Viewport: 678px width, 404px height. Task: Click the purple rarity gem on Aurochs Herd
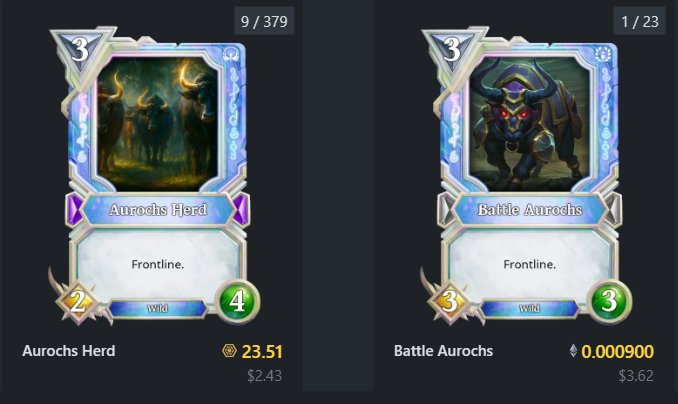[75, 210]
